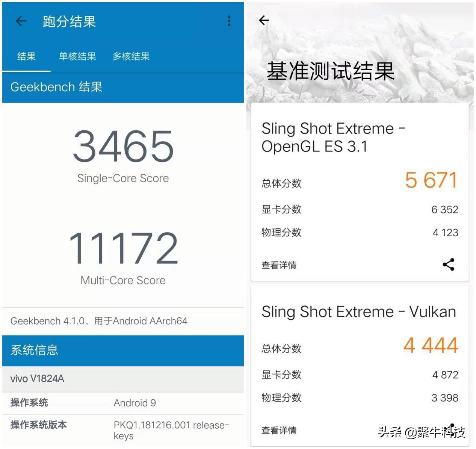The width and height of the screenshot is (476, 449).
Task: Open the three-dot overflow menu in Geekbench
Action: pyautogui.click(x=229, y=21)
